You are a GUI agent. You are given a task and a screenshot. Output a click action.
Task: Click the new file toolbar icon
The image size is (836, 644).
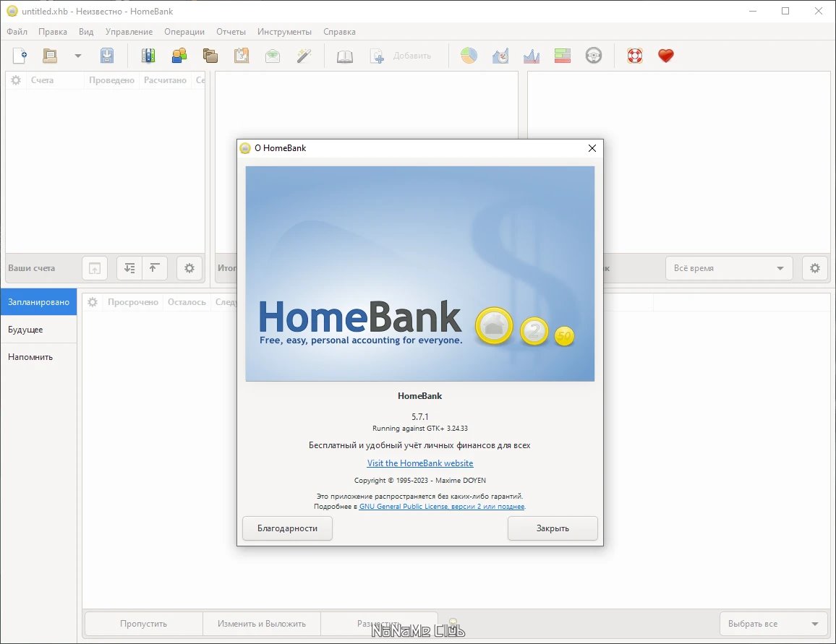[x=20, y=56]
